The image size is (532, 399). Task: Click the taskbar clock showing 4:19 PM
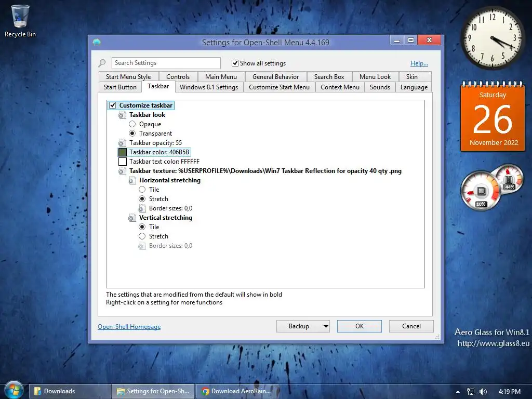click(509, 392)
